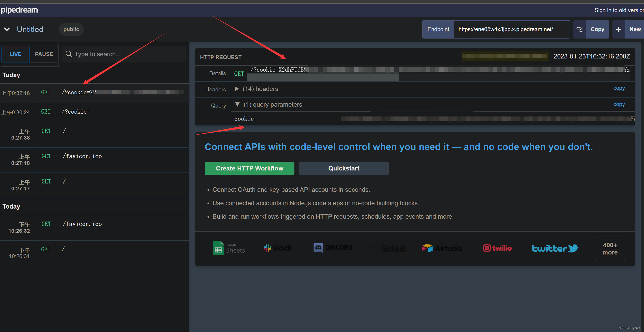Image resolution: width=644 pixels, height=332 pixels.
Task: Click the request timestamp 2023-01-23T16:32:16.200Z
Action: pos(592,56)
